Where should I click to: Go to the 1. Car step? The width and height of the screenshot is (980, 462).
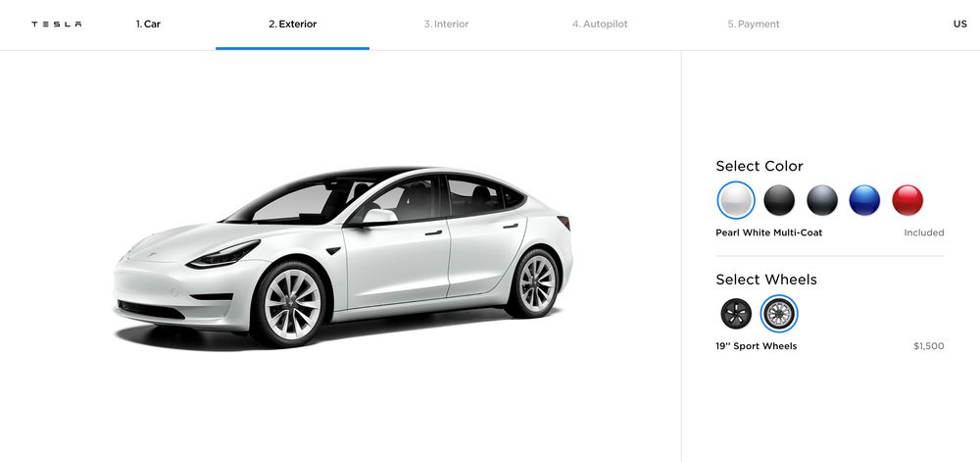coord(148,25)
